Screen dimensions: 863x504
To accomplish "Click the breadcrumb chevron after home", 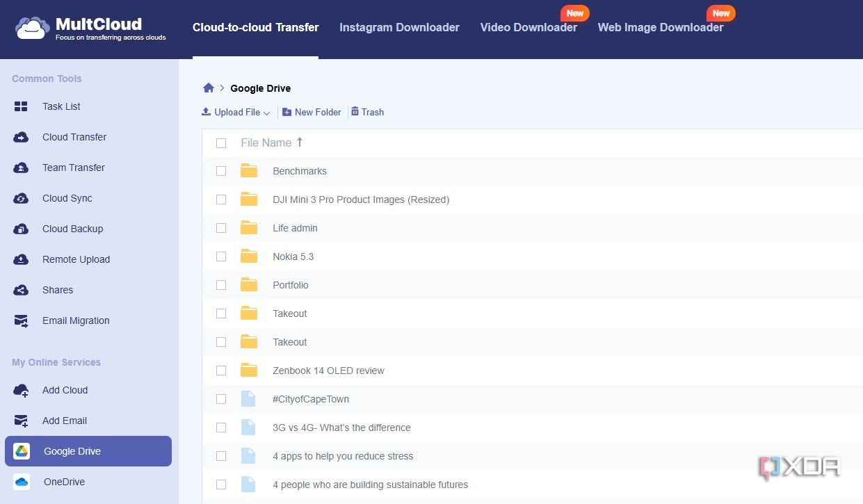I will (221, 88).
